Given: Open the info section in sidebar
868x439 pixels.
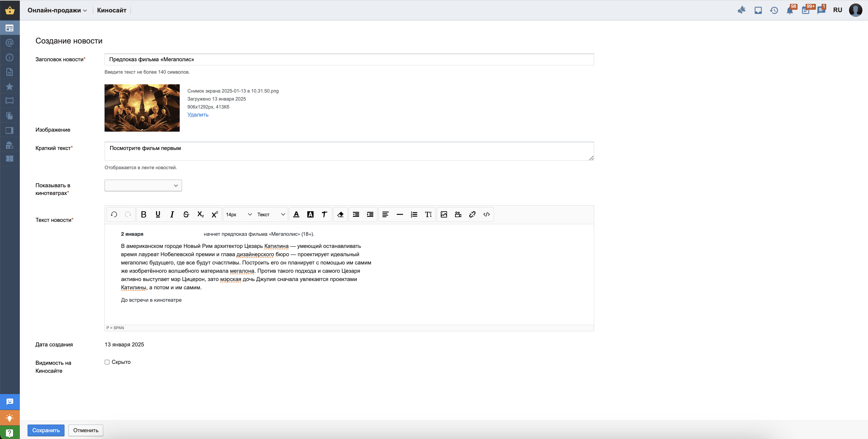Looking at the screenshot, I should pyautogui.click(x=10, y=58).
